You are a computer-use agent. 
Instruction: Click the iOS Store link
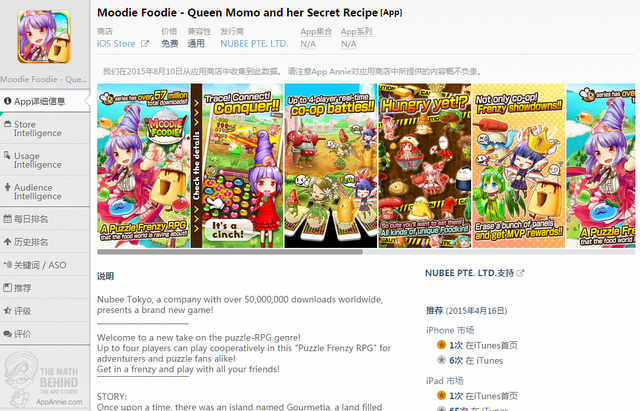pos(116,43)
